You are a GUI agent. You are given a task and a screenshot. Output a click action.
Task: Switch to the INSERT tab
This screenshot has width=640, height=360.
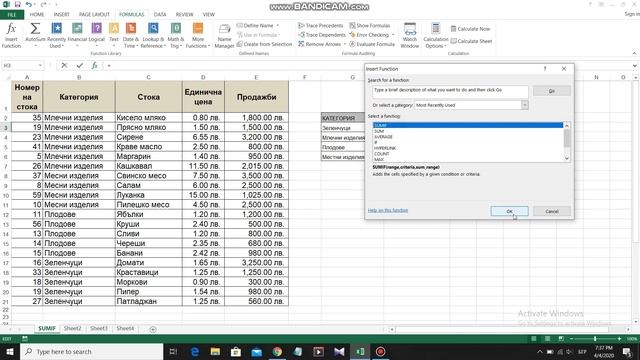[62, 15]
